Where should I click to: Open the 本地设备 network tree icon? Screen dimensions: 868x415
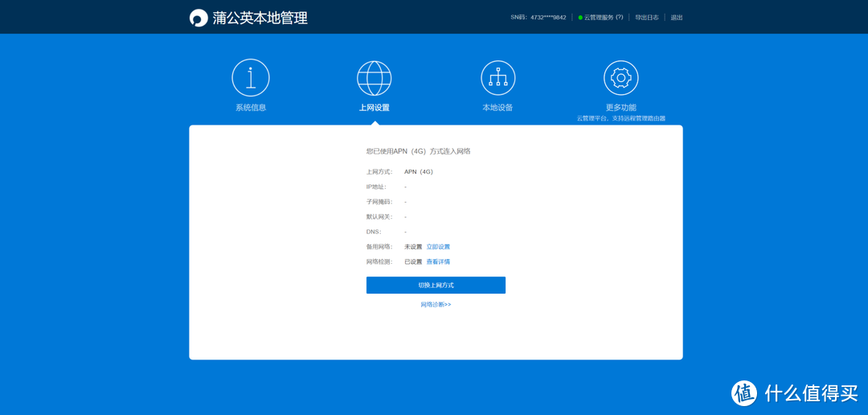coord(497,78)
